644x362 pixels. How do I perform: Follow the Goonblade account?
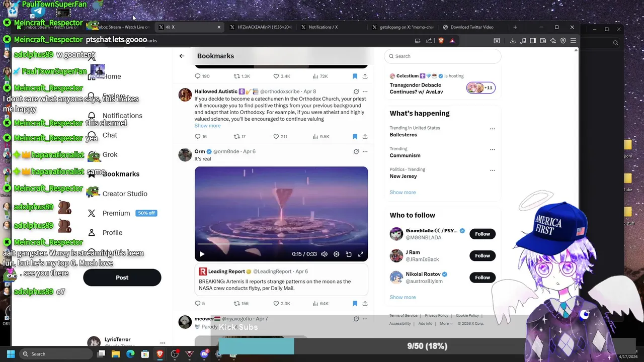482,234
